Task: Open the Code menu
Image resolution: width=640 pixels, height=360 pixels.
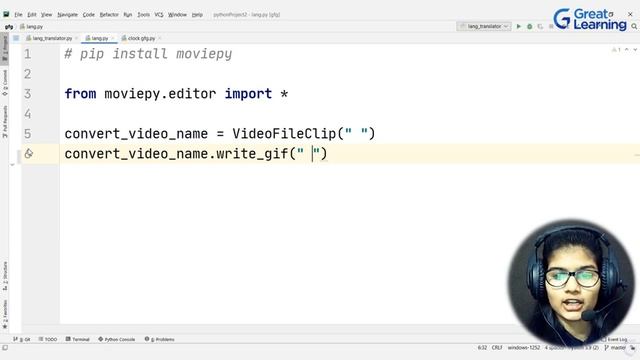Action: 89,15
